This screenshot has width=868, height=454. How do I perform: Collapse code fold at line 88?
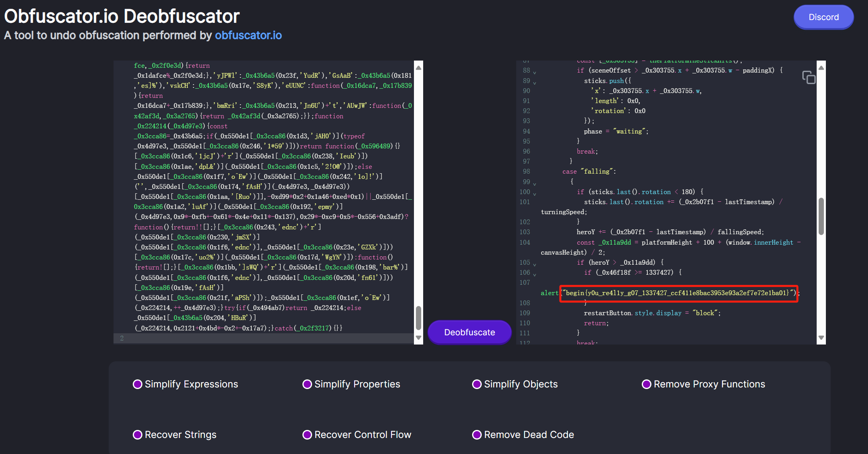coord(535,73)
